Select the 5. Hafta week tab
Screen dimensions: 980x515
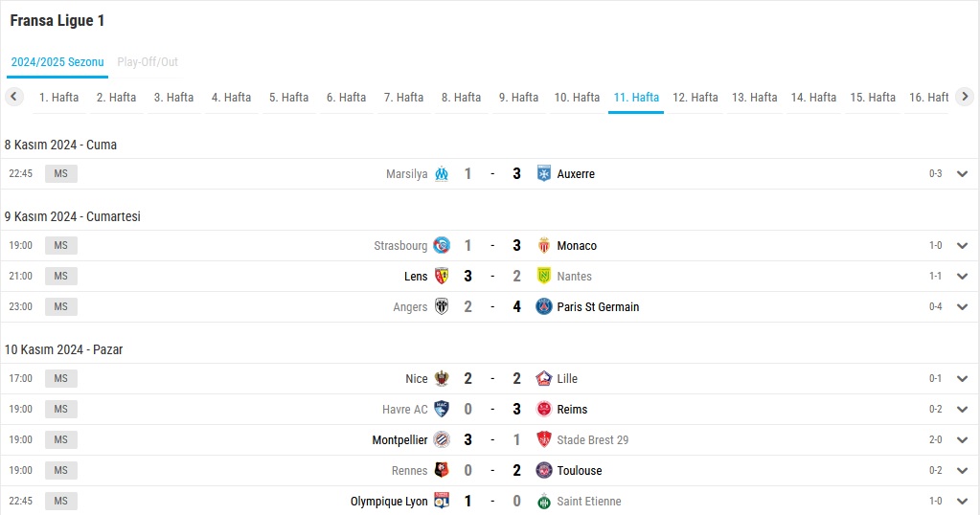288,98
